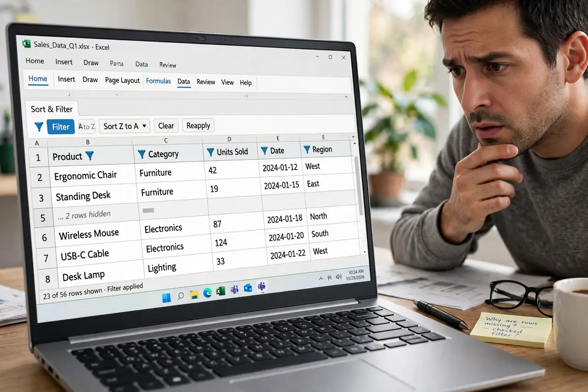
Task: Click the vertical scrollbar of the sheet
Action: [359, 186]
